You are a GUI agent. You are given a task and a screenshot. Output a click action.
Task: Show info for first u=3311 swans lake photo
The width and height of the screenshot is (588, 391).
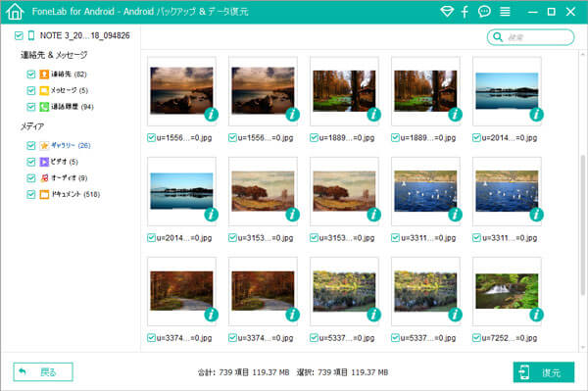[x=455, y=215]
